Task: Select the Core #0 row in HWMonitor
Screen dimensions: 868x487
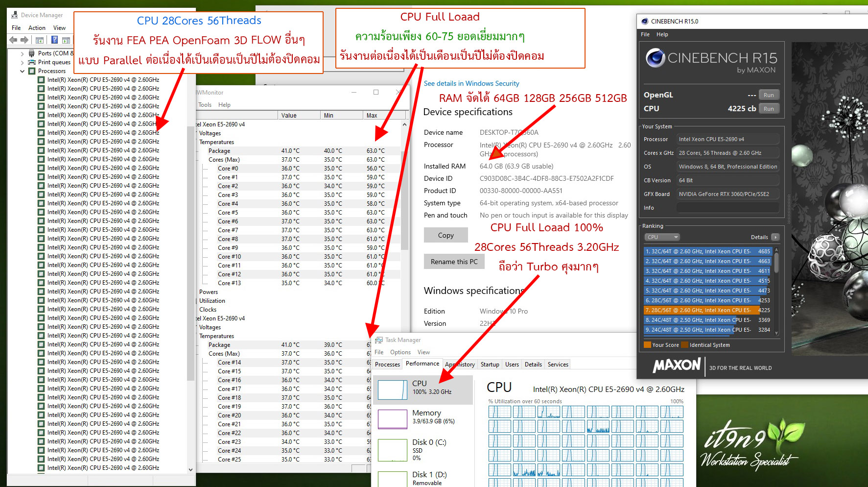Action: coord(299,169)
